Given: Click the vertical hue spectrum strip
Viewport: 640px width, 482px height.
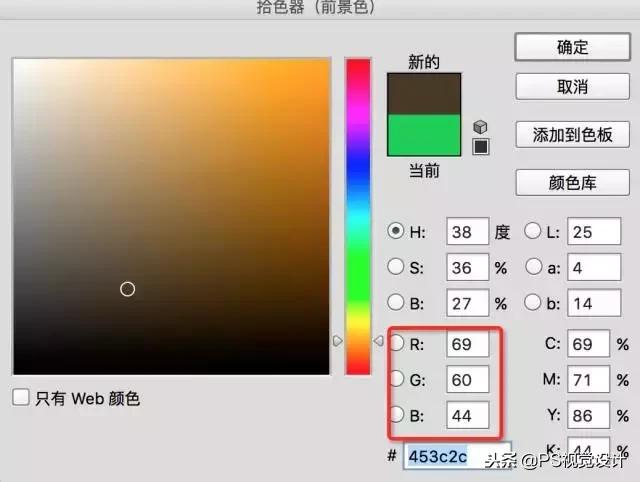Looking at the screenshot, I should pyautogui.click(x=358, y=216).
